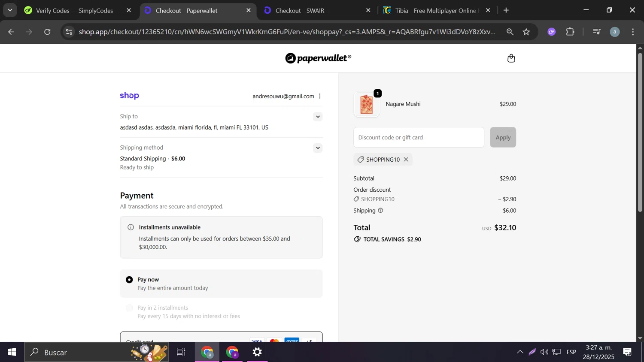Open the Windows Start menu

[12, 352]
